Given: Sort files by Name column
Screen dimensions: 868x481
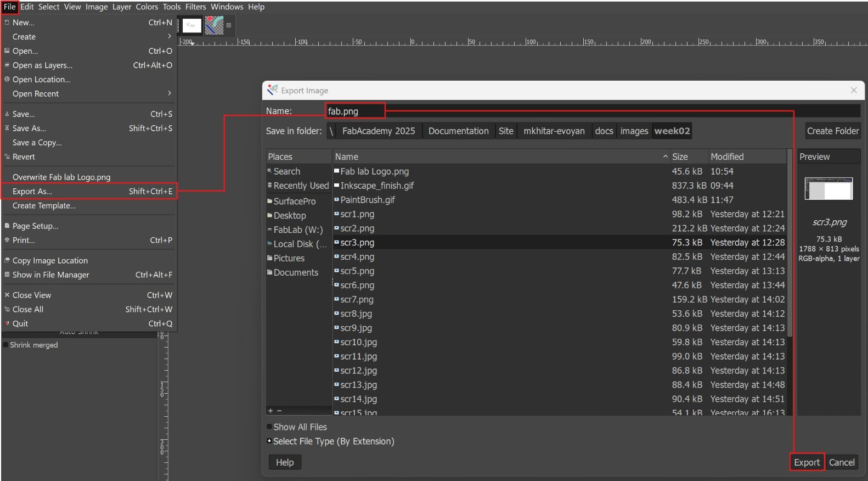Looking at the screenshot, I should (501, 156).
